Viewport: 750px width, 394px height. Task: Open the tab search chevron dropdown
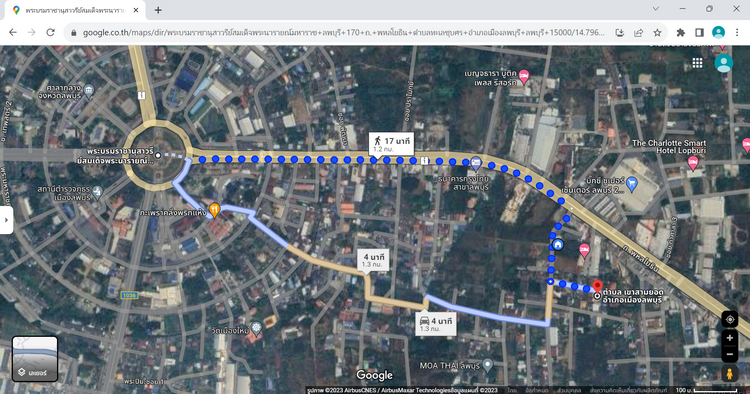click(x=656, y=9)
